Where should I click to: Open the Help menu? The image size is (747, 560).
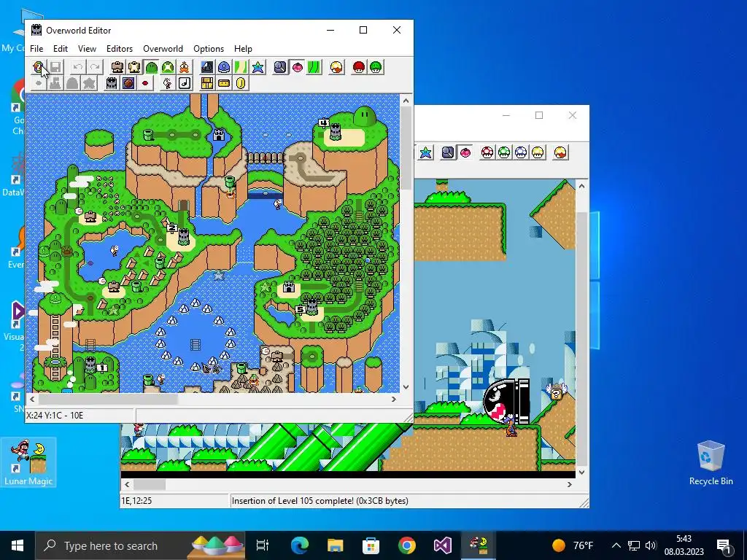point(243,49)
